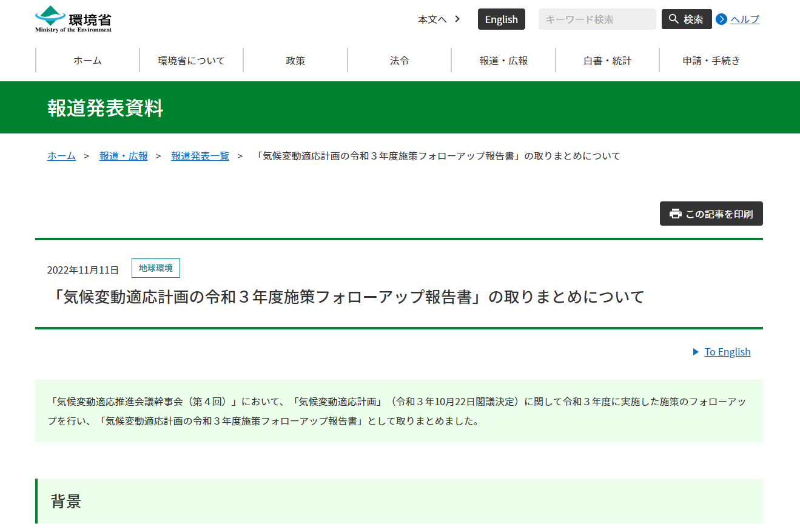This screenshot has width=800, height=532.
Task: Follow the 報道・広報 breadcrumb link
Action: point(124,156)
